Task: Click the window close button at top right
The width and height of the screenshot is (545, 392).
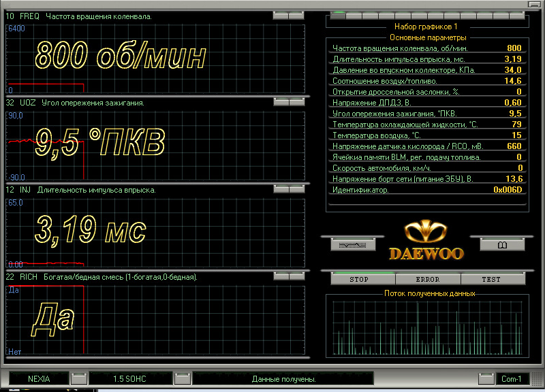Action: pos(535,4)
